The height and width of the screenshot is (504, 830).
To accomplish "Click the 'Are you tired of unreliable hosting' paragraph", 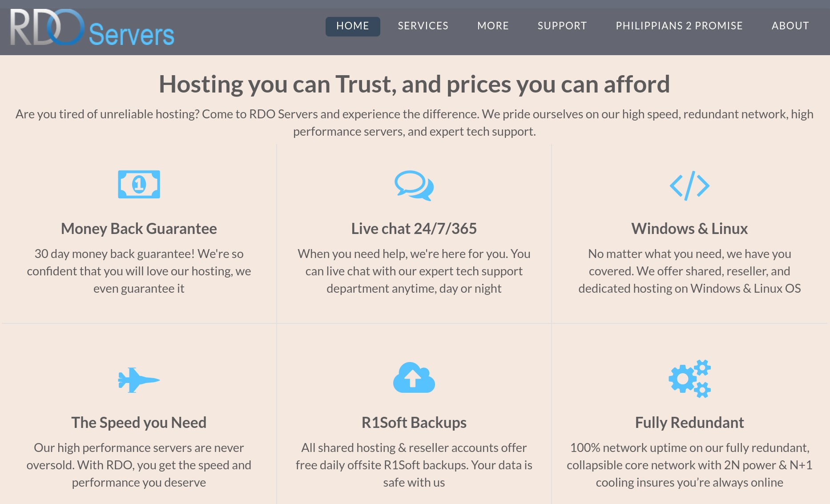I will pyautogui.click(x=415, y=123).
